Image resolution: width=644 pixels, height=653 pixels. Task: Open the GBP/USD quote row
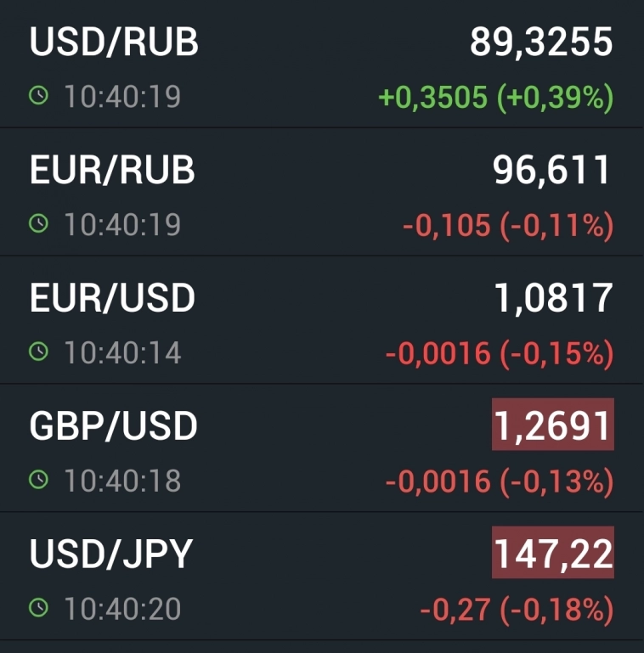[x=113, y=426]
